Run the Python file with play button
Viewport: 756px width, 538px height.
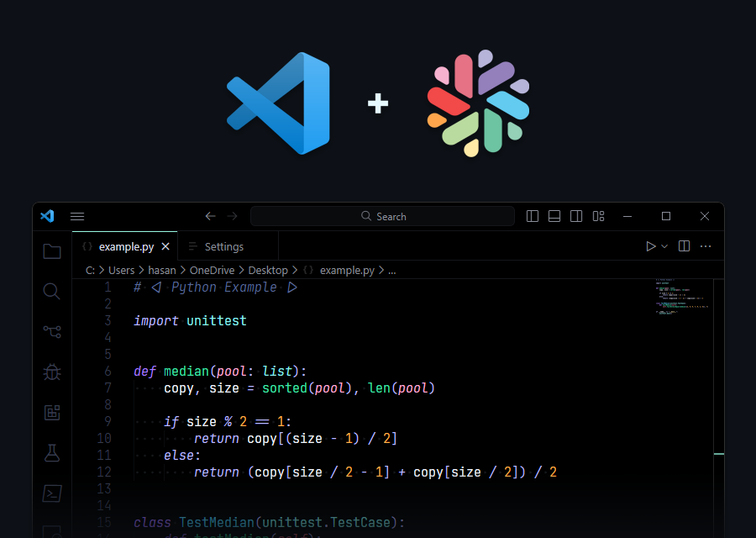click(650, 246)
